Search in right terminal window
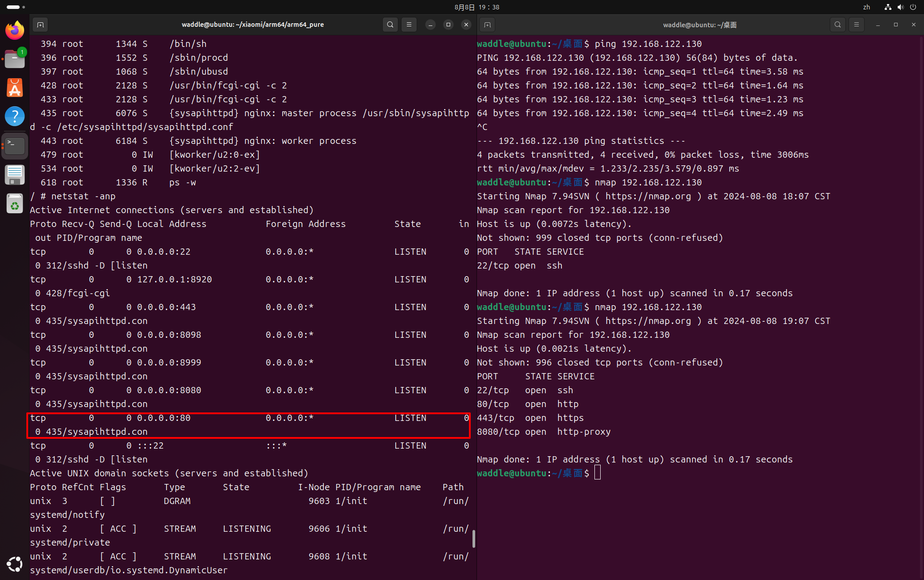This screenshot has height=580, width=924. [x=838, y=25]
